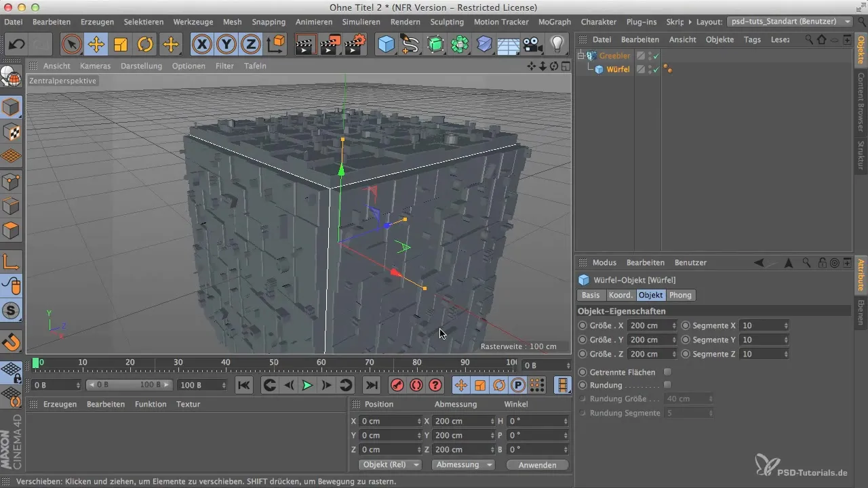Click Position X stepper arrows
Image resolution: width=868 pixels, height=488 pixels.
pos(419,421)
